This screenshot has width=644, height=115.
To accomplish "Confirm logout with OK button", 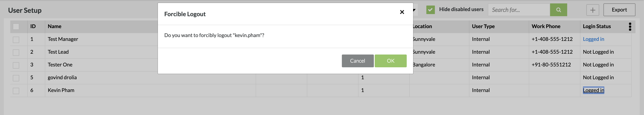I will tap(390, 61).
